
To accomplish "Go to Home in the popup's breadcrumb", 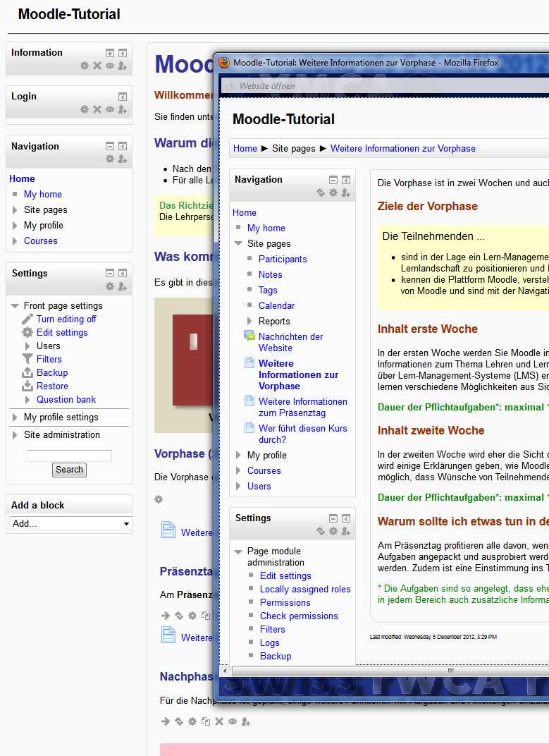I will point(245,149).
